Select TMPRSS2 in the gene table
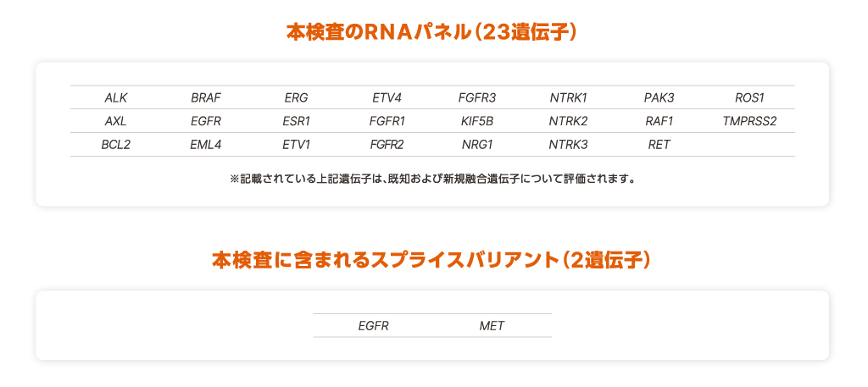The height and width of the screenshot is (387, 868). point(749,121)
